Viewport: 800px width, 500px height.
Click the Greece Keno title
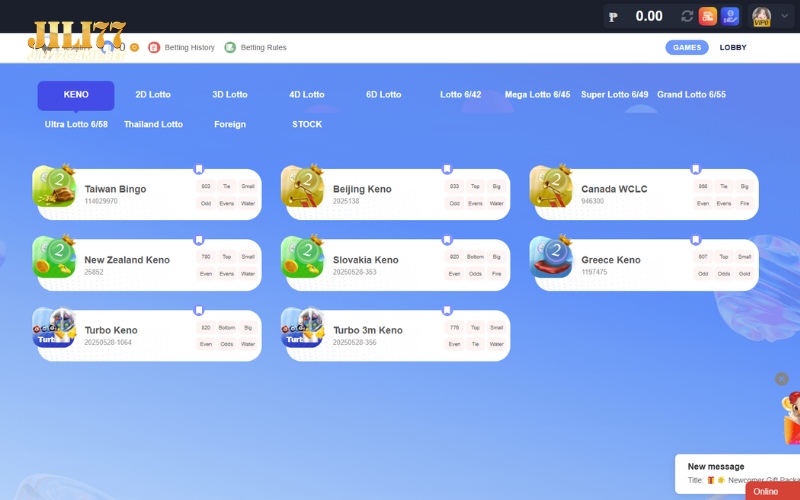(611, 260)
